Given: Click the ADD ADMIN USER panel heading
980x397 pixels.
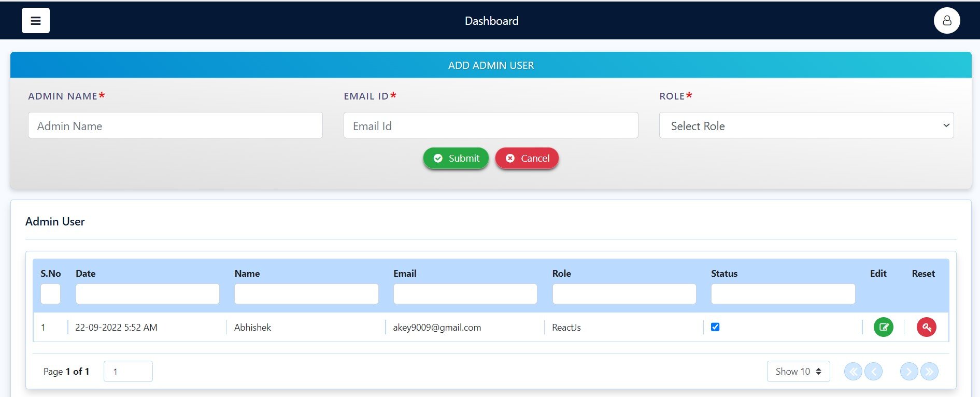Looking at the screenshot, I should pos(491,65).
